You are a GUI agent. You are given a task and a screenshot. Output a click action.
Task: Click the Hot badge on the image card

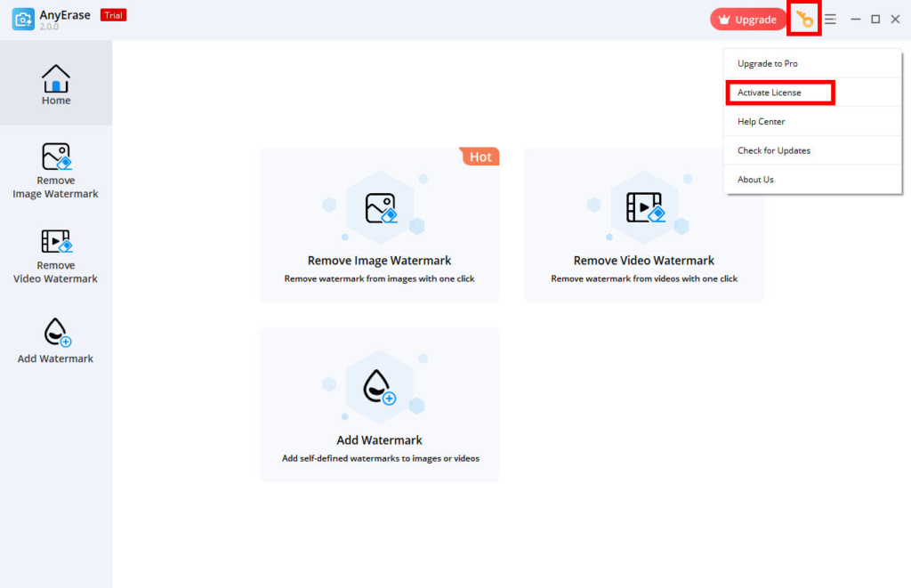[480, 156]
